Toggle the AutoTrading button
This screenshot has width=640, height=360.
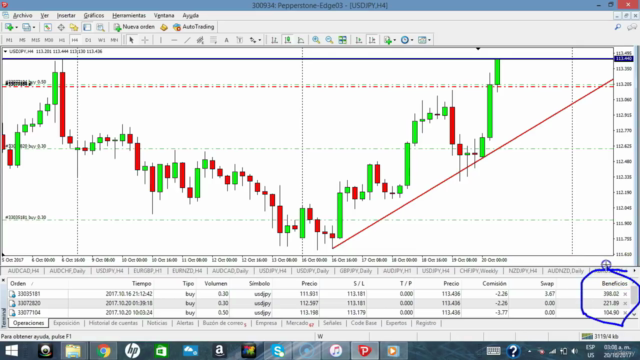(193, 27)
